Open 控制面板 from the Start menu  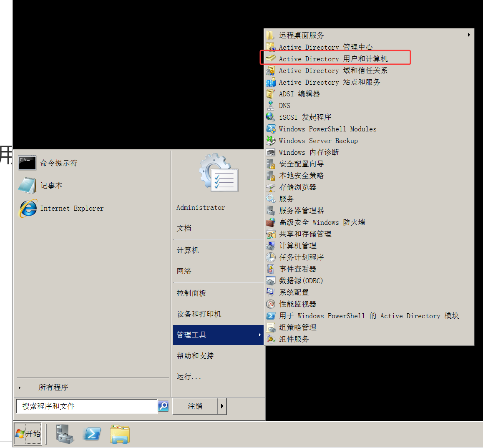[x=191, y=293]
